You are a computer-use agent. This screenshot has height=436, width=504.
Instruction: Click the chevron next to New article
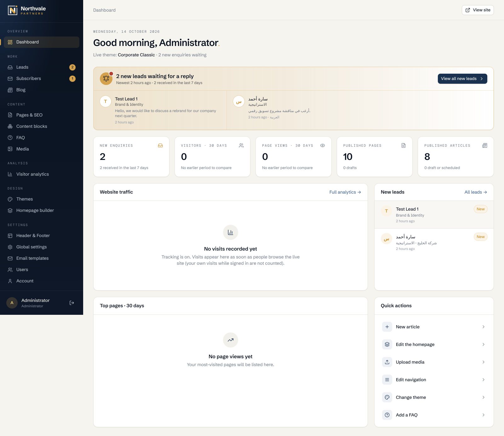pos(484,327)
